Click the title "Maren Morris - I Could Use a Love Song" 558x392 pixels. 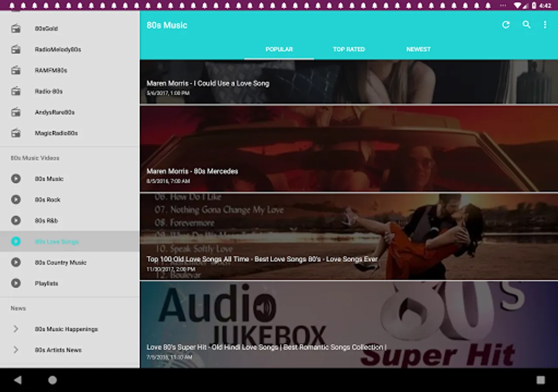point(208,83)
